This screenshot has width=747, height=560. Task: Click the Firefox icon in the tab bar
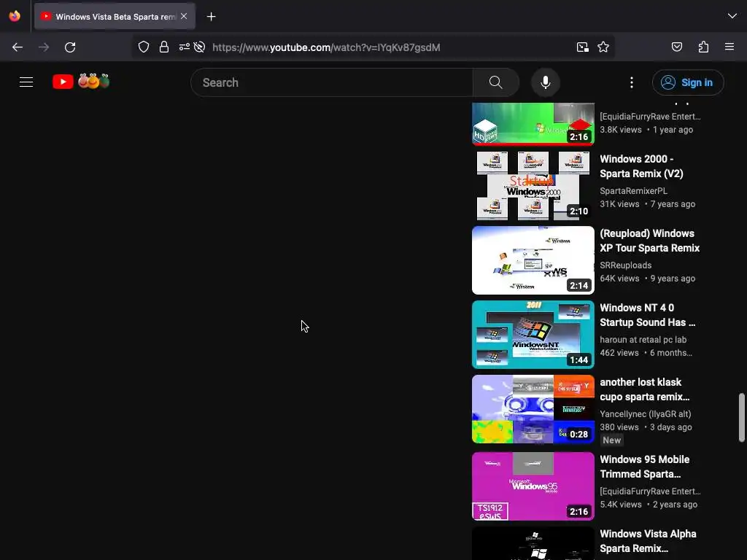pos(15,16)
